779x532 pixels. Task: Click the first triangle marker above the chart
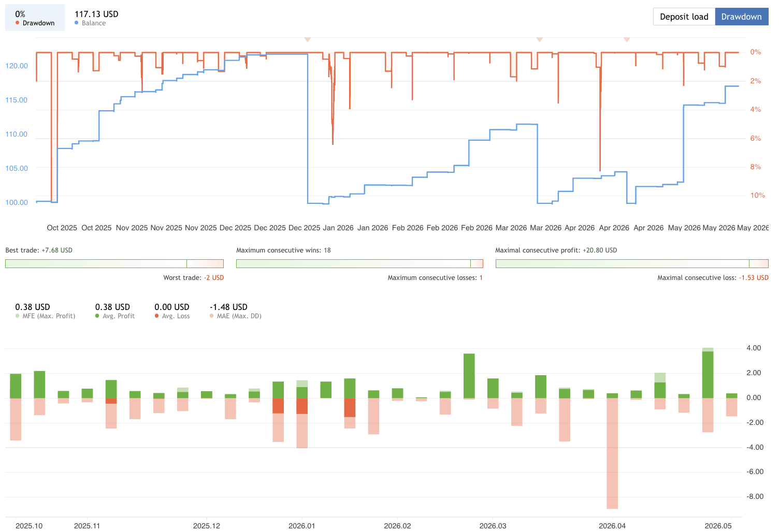point(307,39)
